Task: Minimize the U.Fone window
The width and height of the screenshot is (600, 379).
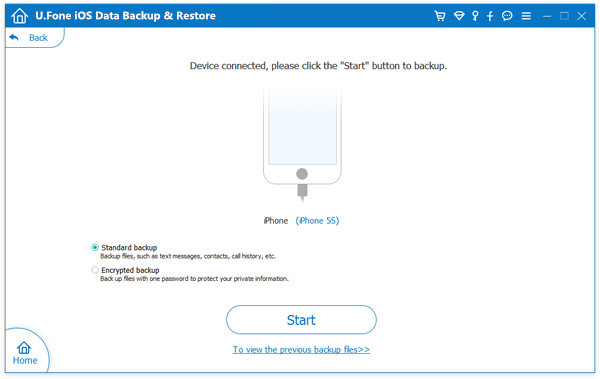Action: tap(547, 16)
